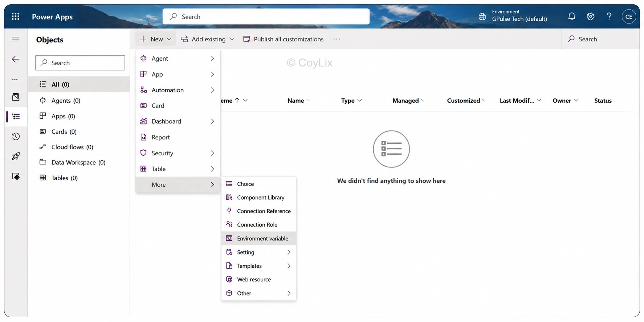Open the Pipelines rocket icon
The height and width of the screenshot is (322, 644).
tap(16, 156)
